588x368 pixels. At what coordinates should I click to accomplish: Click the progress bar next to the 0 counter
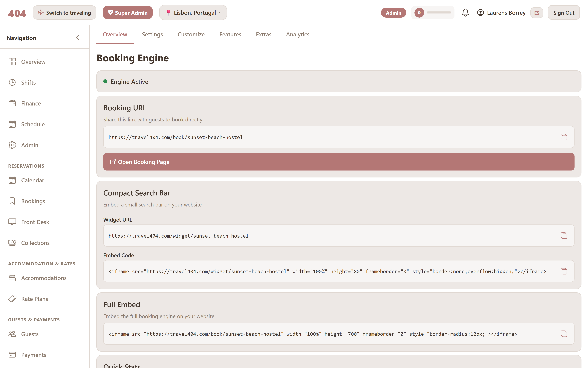(x=439, y=13)
